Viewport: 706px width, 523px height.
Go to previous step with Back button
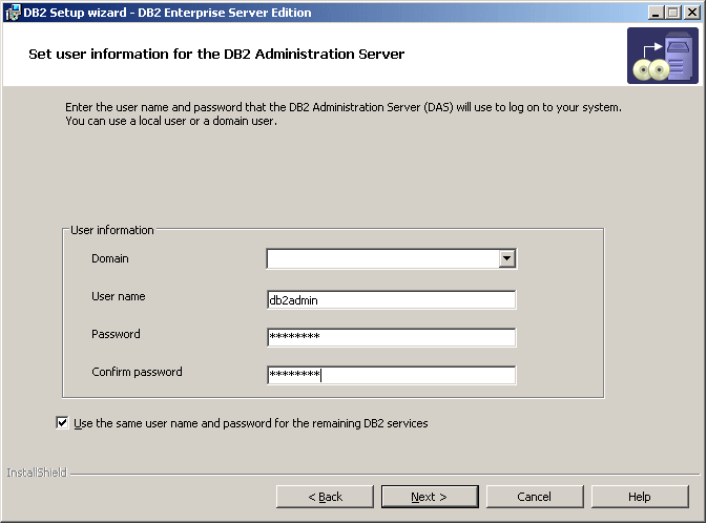click(x=325, y=496)
